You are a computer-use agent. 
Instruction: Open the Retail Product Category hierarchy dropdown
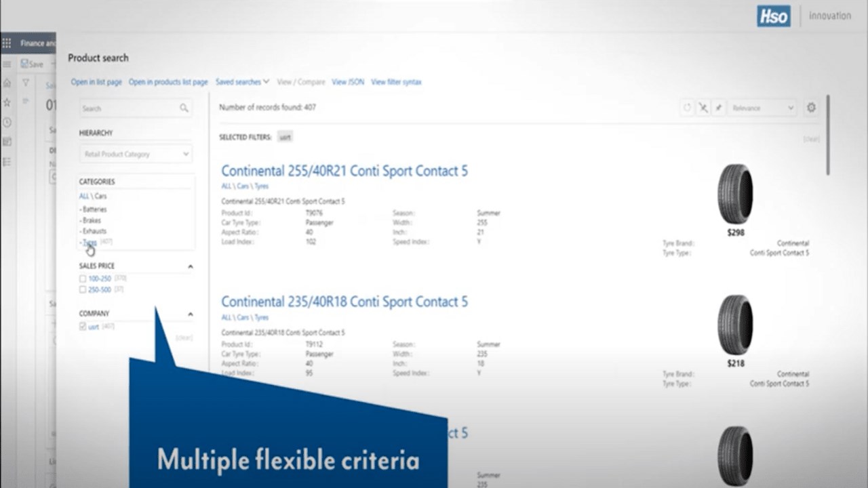pyautogui.click(x=136, y=154)
